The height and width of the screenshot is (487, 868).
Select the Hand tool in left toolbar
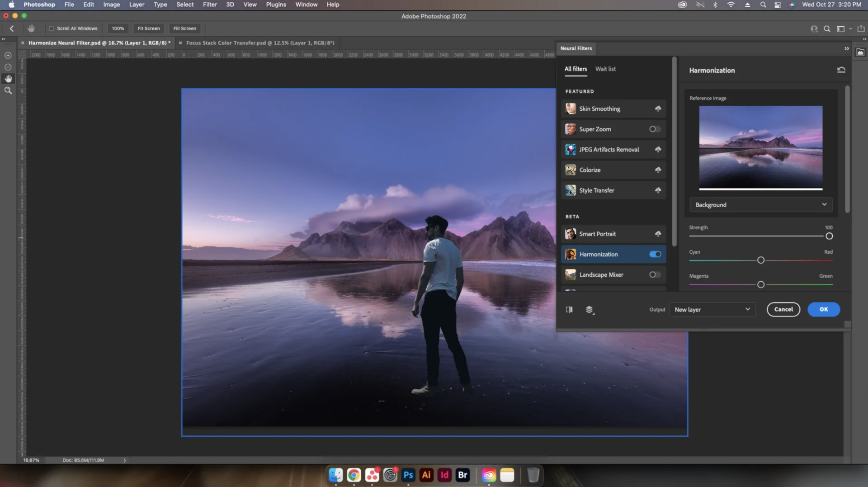pyautogui.click(x=8, y=79)
